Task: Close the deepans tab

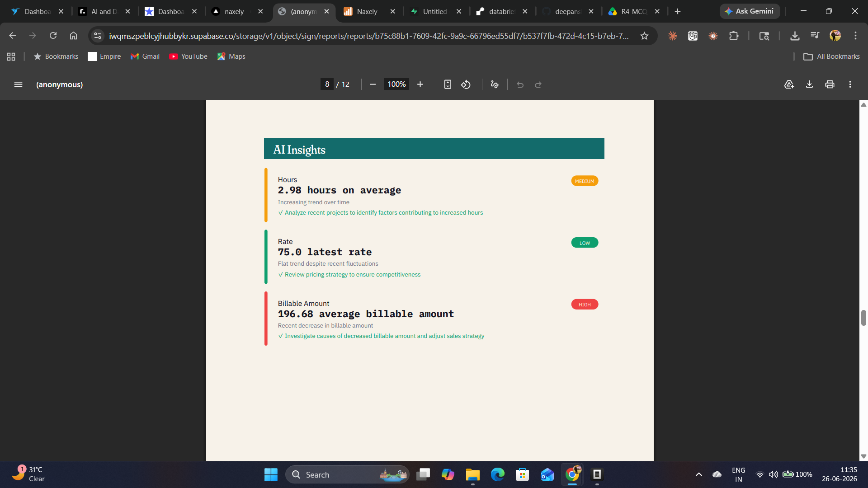Action: click(591, 11)
